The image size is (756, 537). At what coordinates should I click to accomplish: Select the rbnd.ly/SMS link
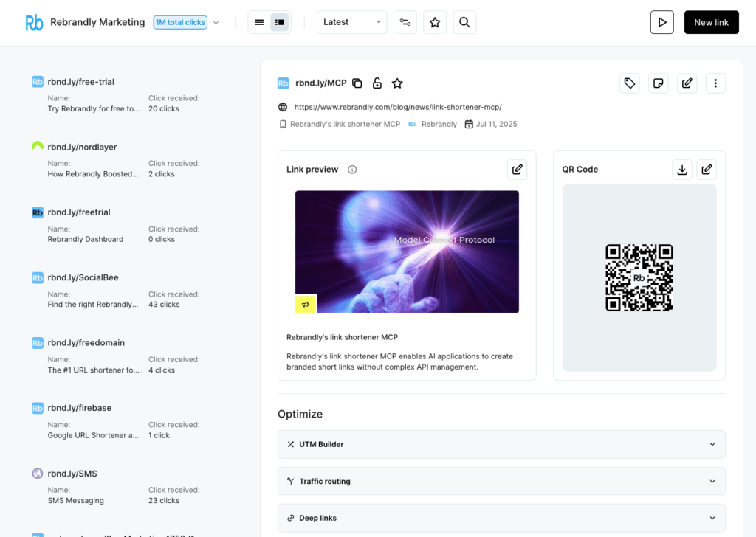pos(72,474)
